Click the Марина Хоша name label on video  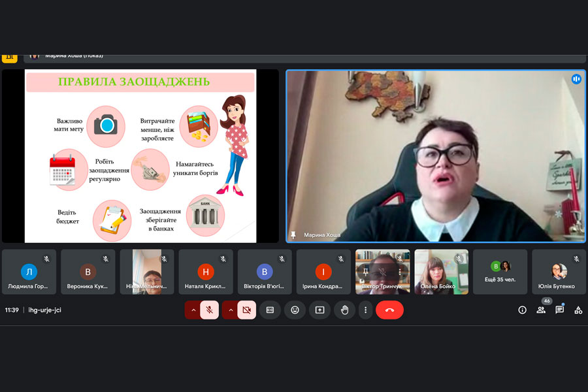tap(322, 235)
